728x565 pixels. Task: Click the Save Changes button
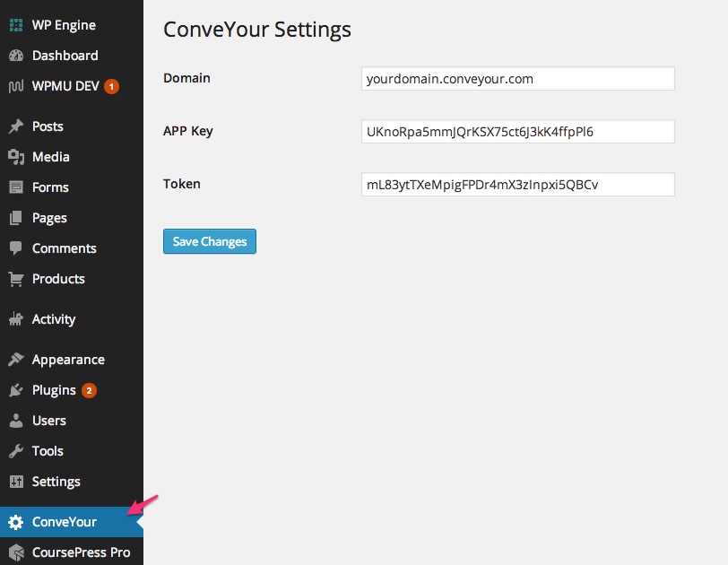209,241
